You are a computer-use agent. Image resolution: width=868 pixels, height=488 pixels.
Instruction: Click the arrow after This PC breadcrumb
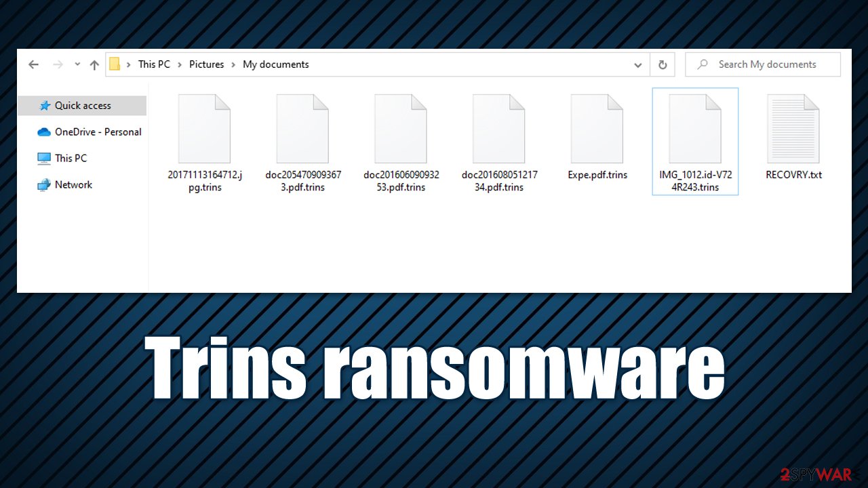179,64
